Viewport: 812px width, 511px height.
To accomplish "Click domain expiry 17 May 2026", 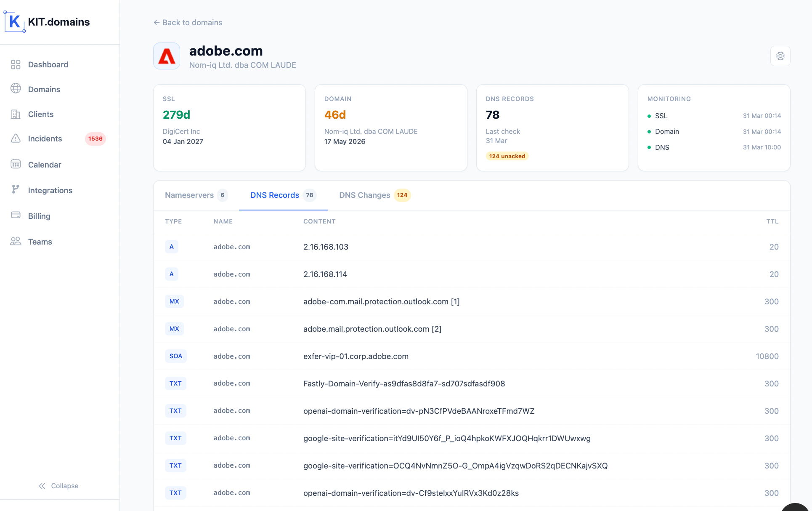I will click(345, 141).
